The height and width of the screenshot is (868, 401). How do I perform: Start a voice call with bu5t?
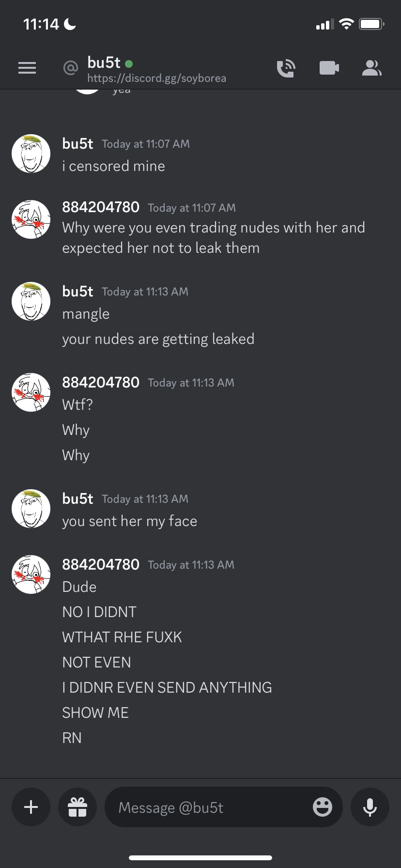coord(286,68)
